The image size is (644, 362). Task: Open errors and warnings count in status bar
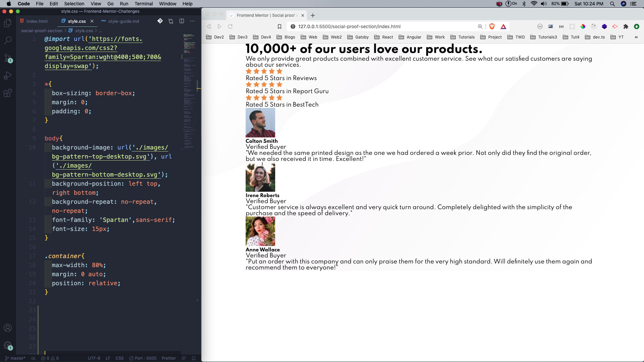click(50, 358)
